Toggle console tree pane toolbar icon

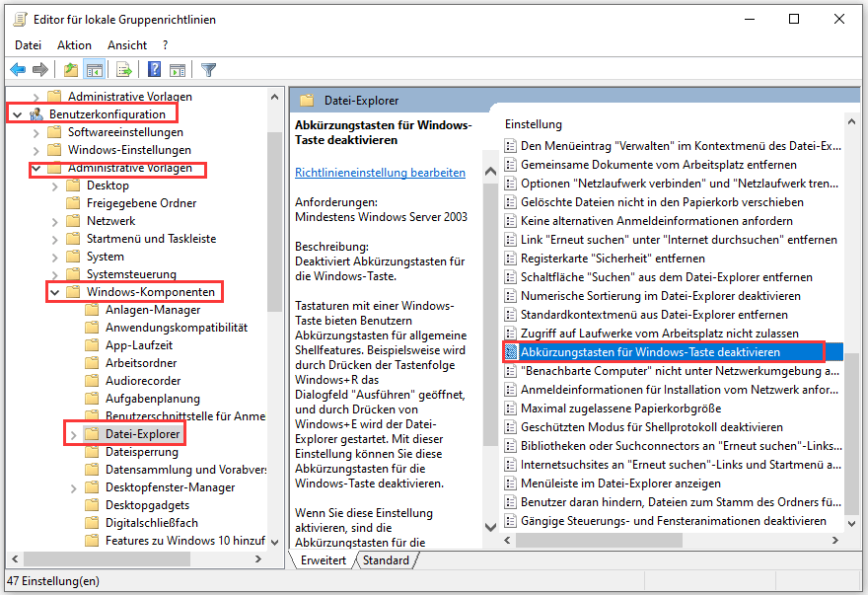coord(94,70)
